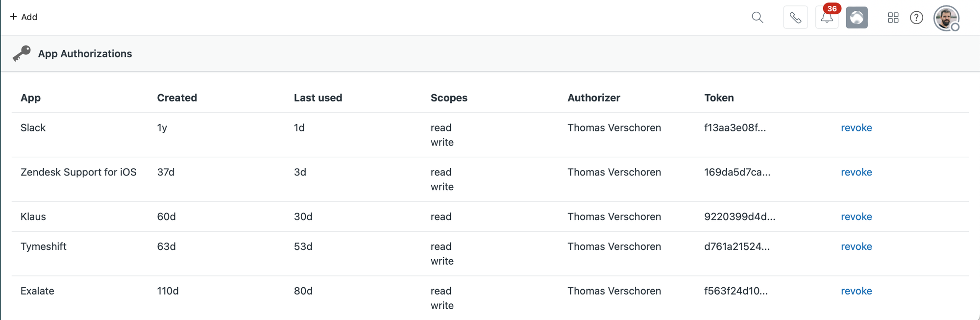Revoke the Tymeshift authorization
Viewport: 980px width, 320px height.
[856, 246]
